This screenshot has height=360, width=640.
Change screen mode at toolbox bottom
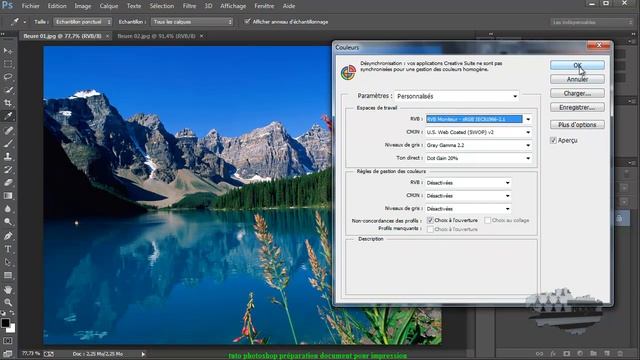(x=8, y=353)
